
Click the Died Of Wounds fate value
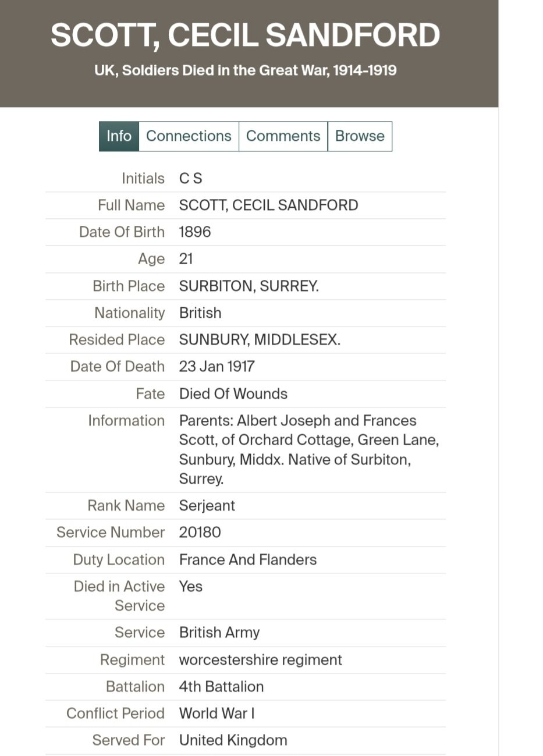click(x=233, y=393)
